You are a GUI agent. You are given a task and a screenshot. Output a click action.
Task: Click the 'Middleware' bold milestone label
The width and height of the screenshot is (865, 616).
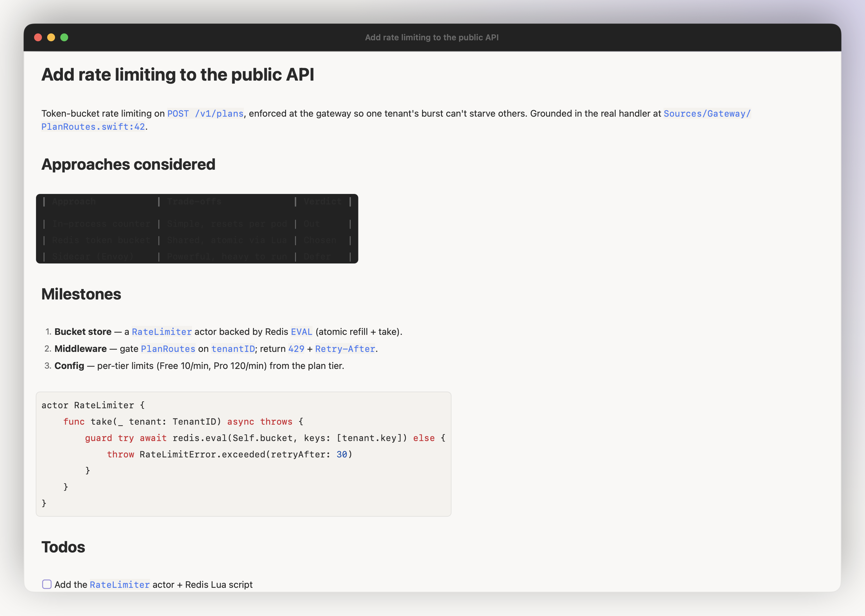pyautogui.click(x=81, y=349)
